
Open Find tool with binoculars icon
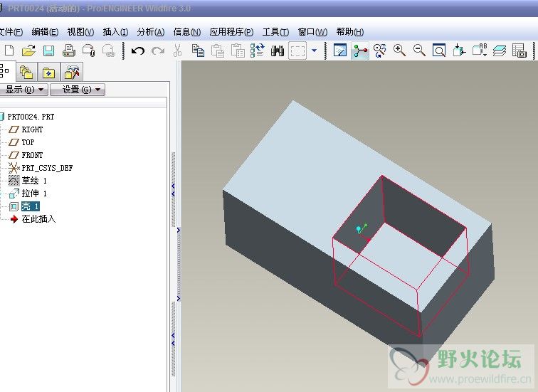click(x=278, y=51)
